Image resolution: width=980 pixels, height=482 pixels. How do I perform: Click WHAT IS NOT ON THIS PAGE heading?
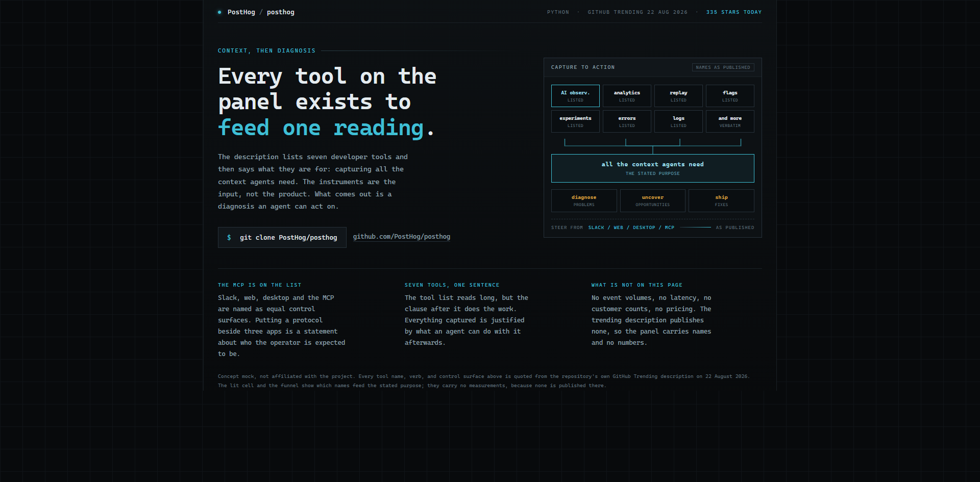637,285
